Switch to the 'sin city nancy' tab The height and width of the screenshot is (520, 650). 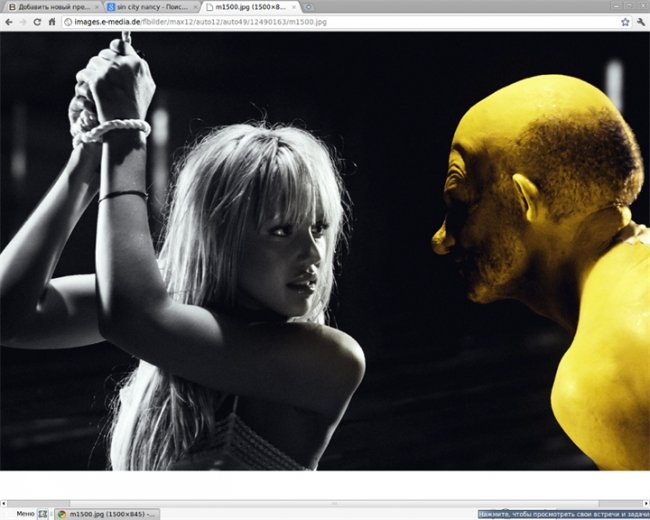point(150,7)
